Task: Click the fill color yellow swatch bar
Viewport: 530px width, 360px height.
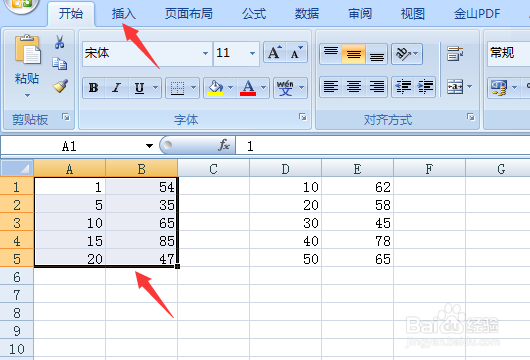Action: (215, 94)
